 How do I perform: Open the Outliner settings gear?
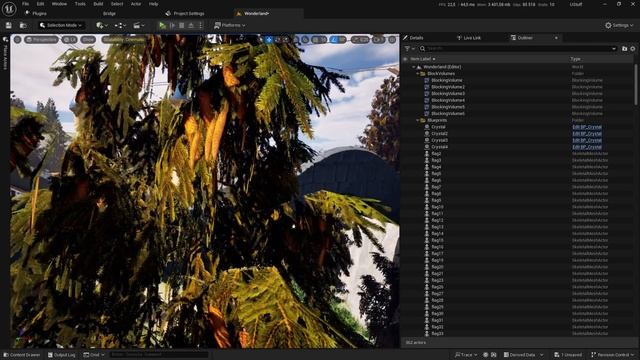click(633, 49)
